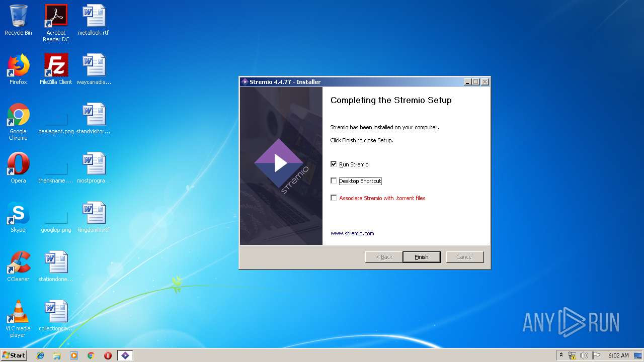Open Firefox desktop shortcut
644x362 pixels.
point(18,69)
